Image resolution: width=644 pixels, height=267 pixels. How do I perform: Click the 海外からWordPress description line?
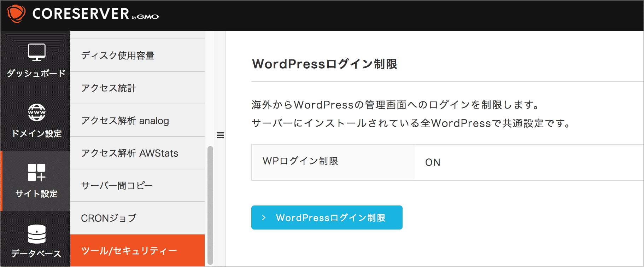pos(396,105)
